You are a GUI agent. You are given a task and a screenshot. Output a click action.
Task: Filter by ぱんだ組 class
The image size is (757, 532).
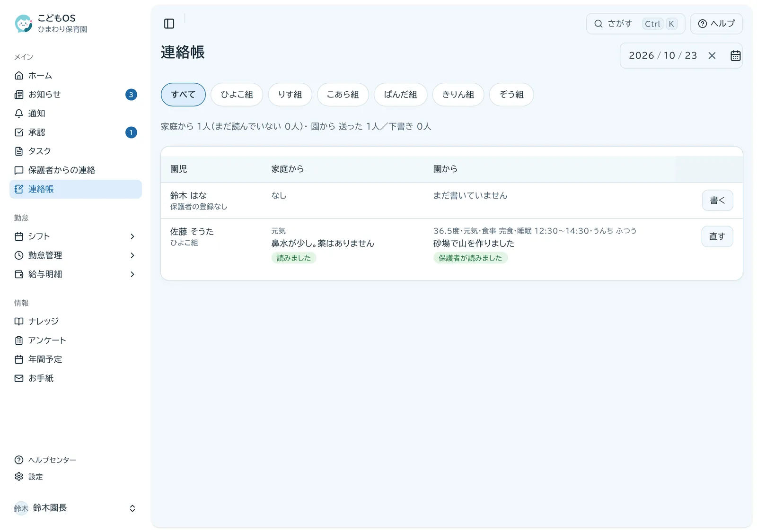click(x=401, y=95)
